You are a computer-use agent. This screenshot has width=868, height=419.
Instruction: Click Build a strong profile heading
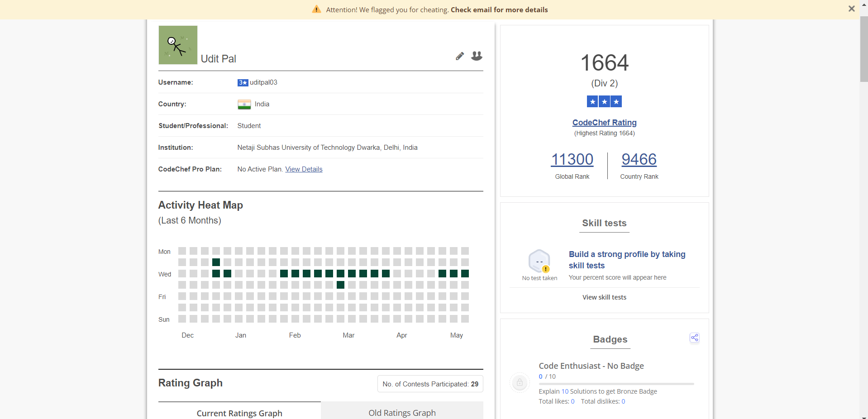tap(627, 260)
